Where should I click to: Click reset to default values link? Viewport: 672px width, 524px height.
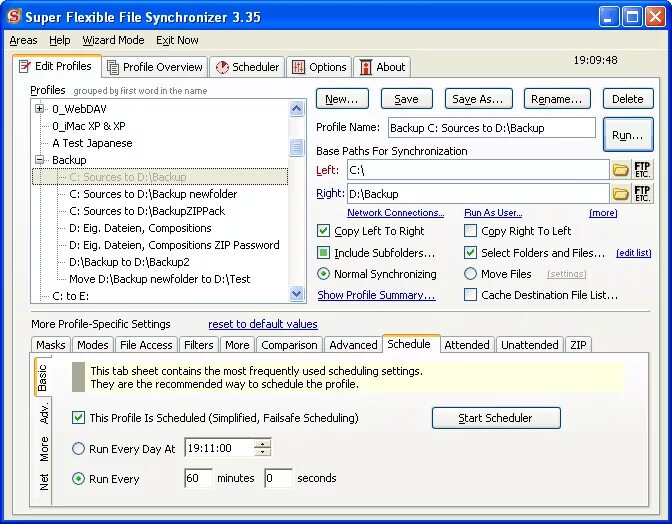263,324
